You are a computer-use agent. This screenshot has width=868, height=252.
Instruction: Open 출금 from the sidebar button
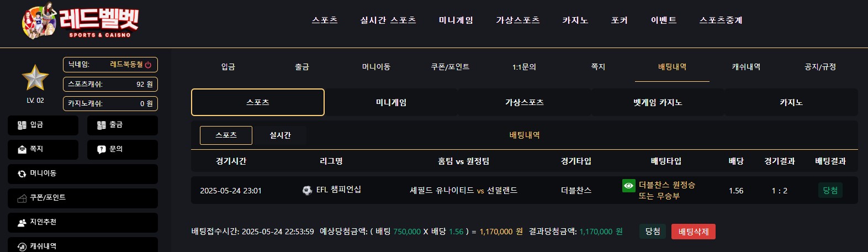[123, 125]
